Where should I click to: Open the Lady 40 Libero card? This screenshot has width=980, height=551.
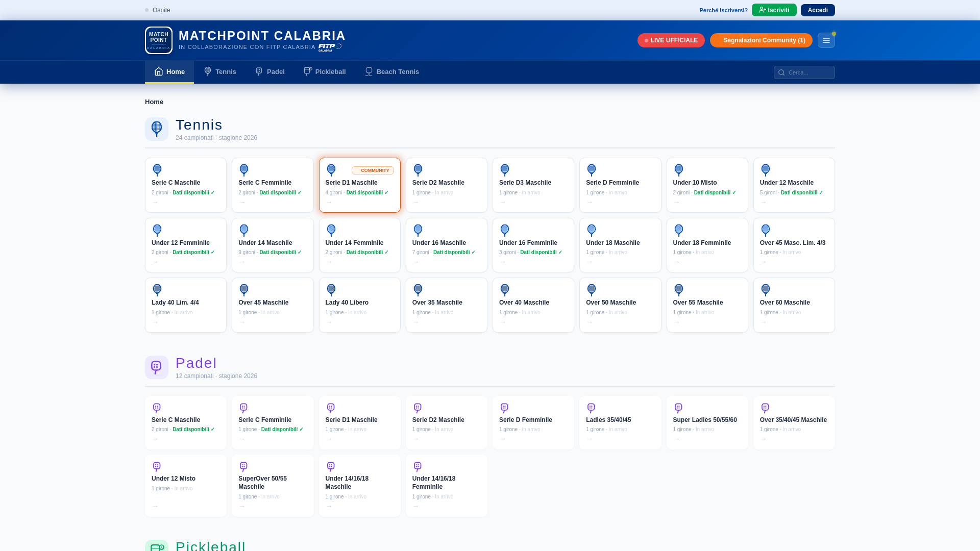point(360,305)
